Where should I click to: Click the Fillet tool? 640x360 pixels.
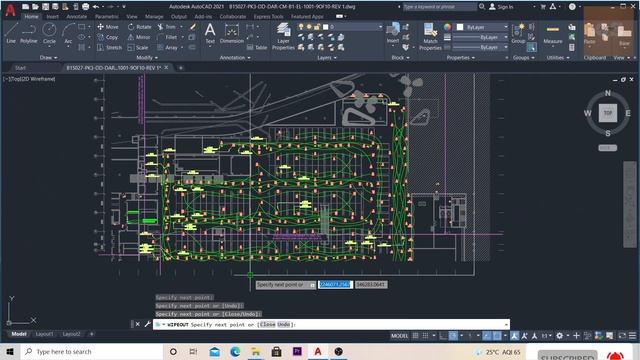pyautogui.click(x=167, y=37)
